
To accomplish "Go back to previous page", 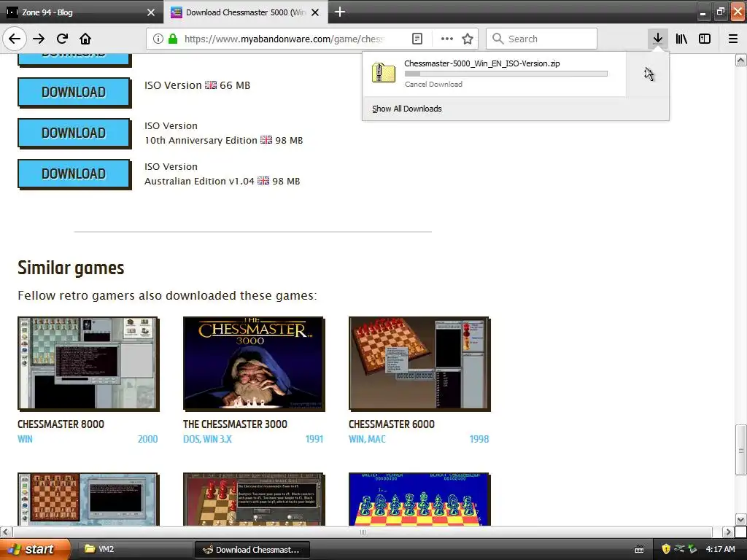I will [x=15, y=39].
